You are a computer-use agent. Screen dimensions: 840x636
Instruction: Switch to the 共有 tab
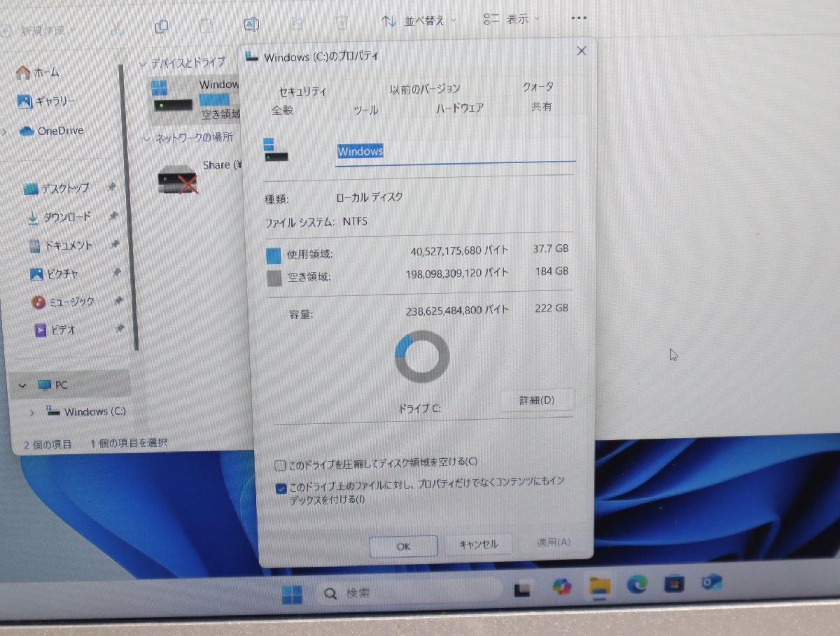(x=542, y=106)
